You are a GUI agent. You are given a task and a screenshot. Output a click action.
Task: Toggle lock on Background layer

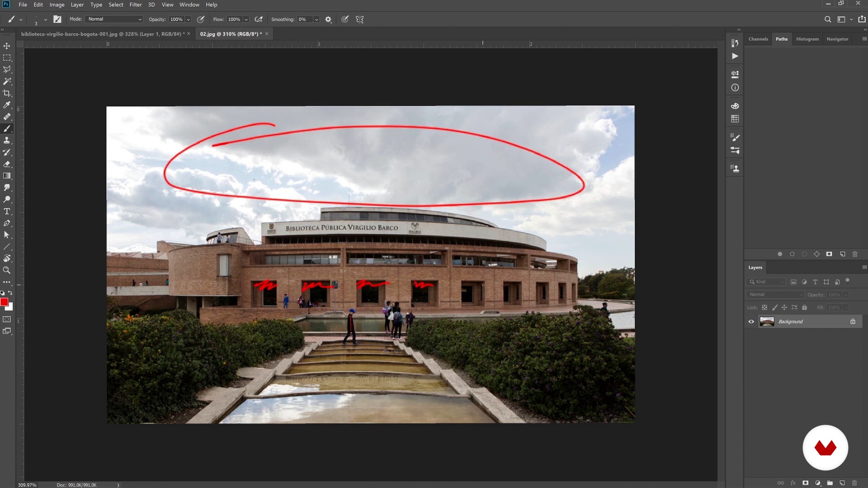pyautogui.click(x=853, y=322)
